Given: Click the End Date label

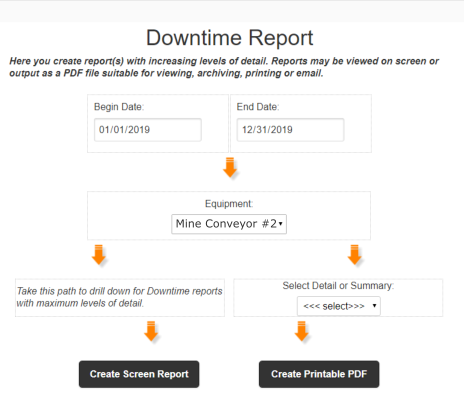Looking at the screenshot, I should pyautogui.click(x=258, y=107).
